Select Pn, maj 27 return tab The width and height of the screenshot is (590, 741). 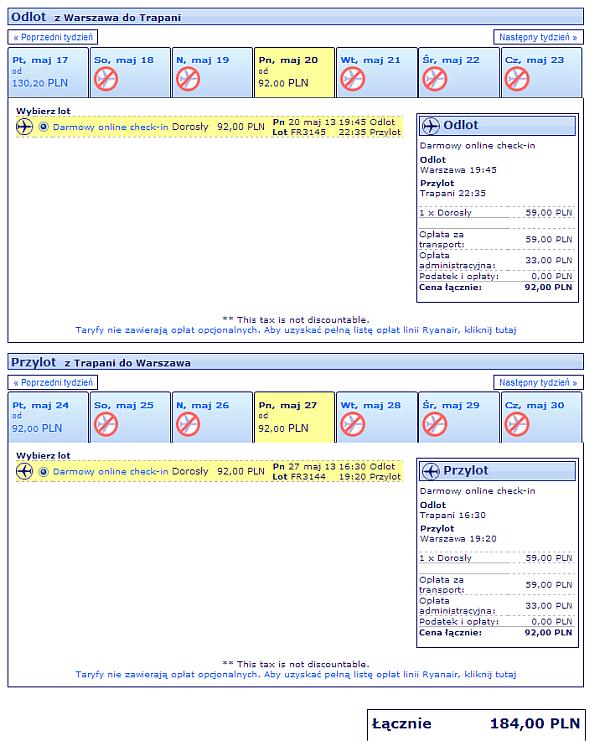[295, 417]
